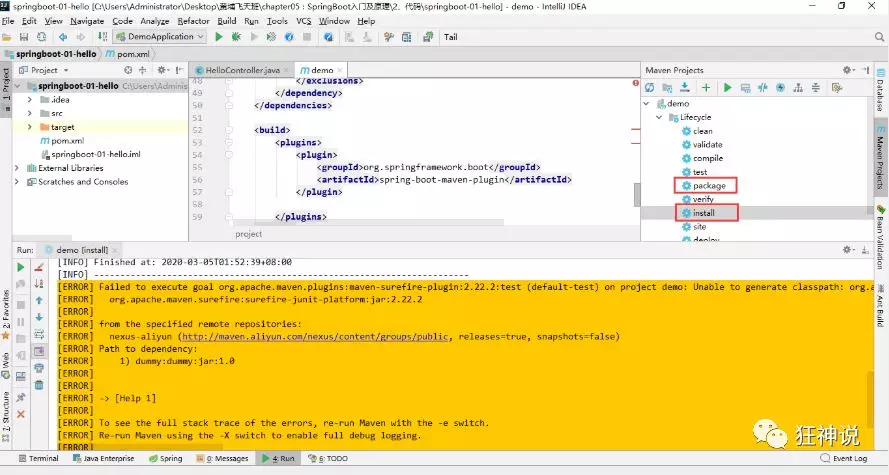Toggle Skip Tests mode in Maven panel
The width and height of the screenshot is (889, 475).
pos(781,88)
